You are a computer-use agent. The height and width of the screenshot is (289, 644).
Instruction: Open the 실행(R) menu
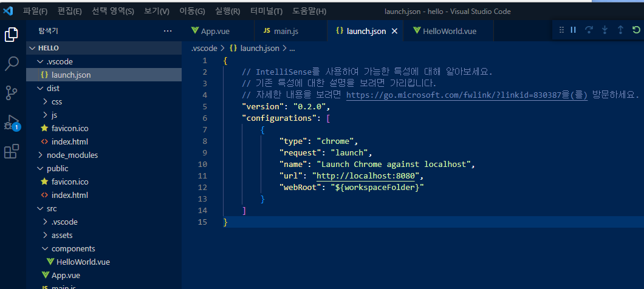tap(227, 12)
